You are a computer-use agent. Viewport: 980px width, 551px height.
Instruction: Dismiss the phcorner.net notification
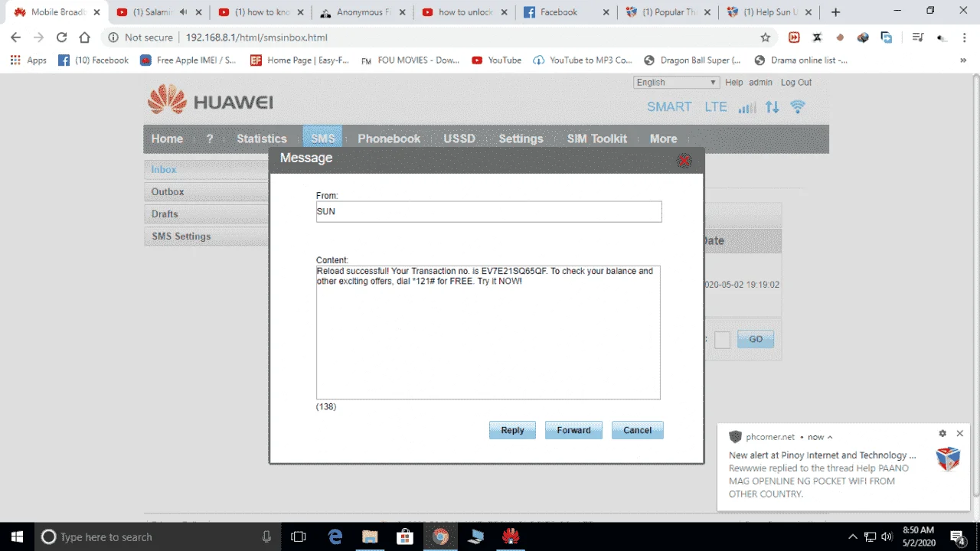959,434
